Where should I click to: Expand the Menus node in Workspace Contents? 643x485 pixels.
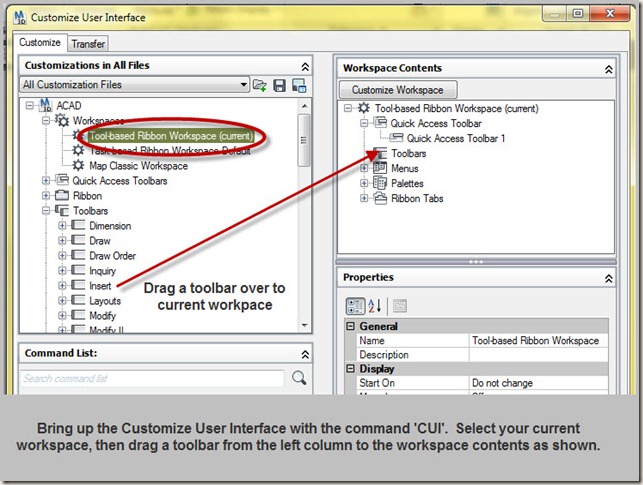[x=364, y=168]
